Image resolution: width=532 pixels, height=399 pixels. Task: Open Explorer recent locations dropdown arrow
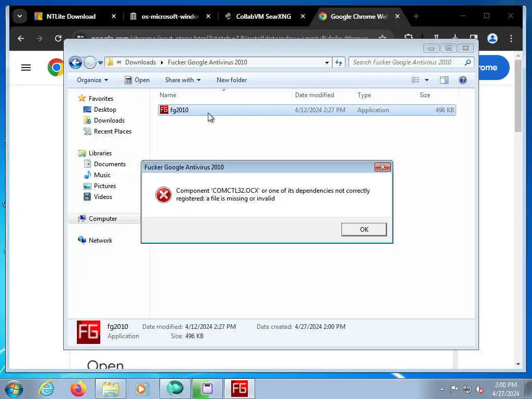point(100,62)
